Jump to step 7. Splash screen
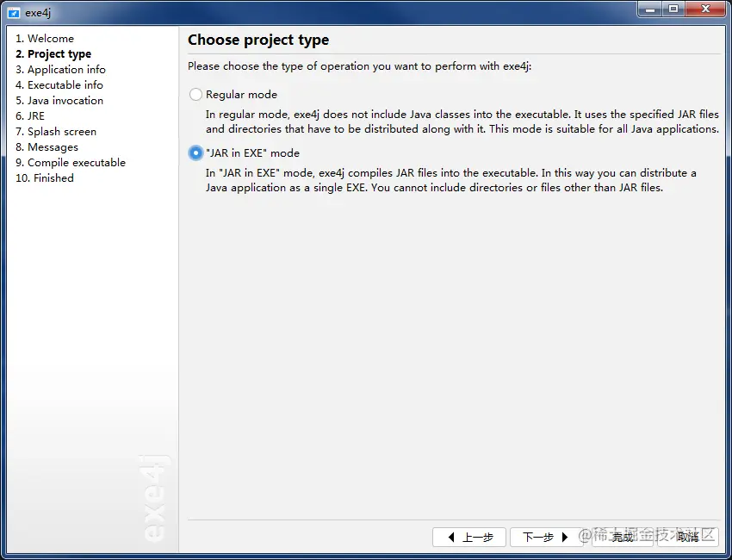The image size is (732, 560). pos(56,131)
